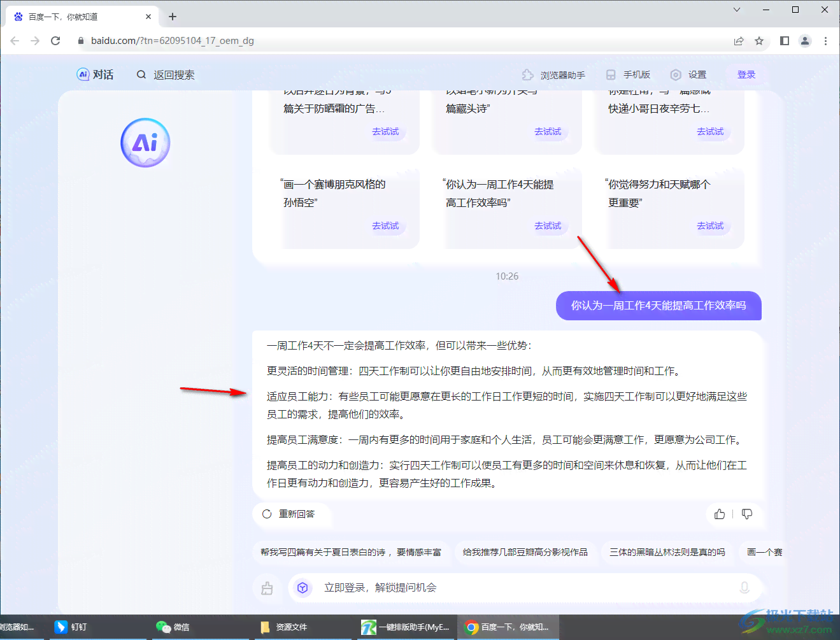Select the 对话 tab

click(x=95, y=75)
